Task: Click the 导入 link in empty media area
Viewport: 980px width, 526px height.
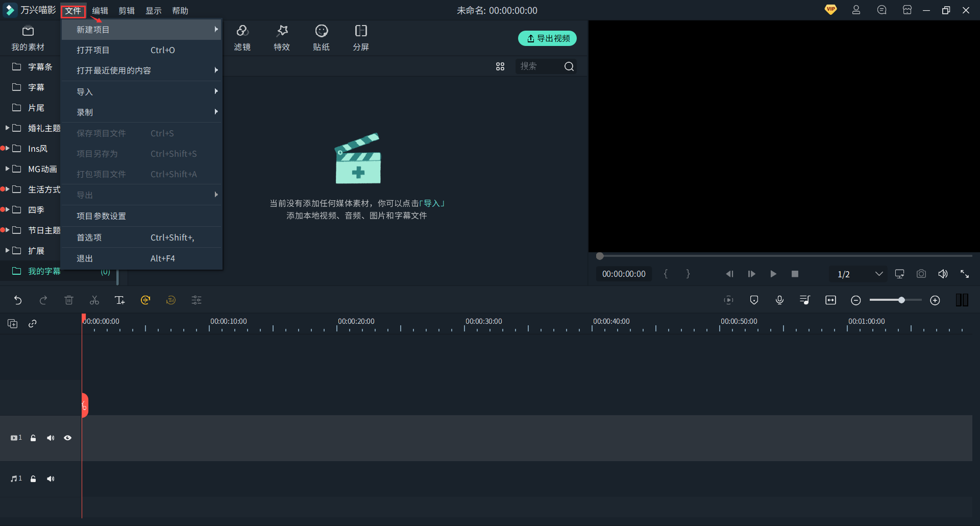Action: [432, 203]
